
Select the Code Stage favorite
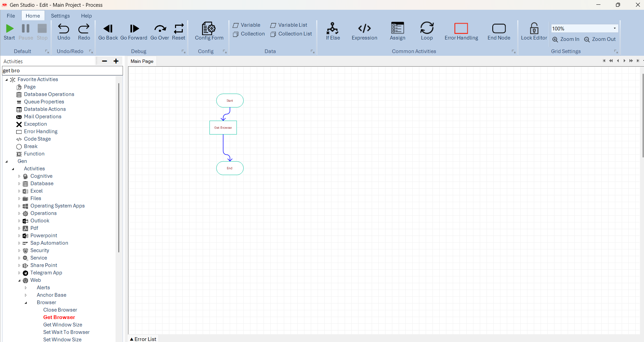[37, 139]
